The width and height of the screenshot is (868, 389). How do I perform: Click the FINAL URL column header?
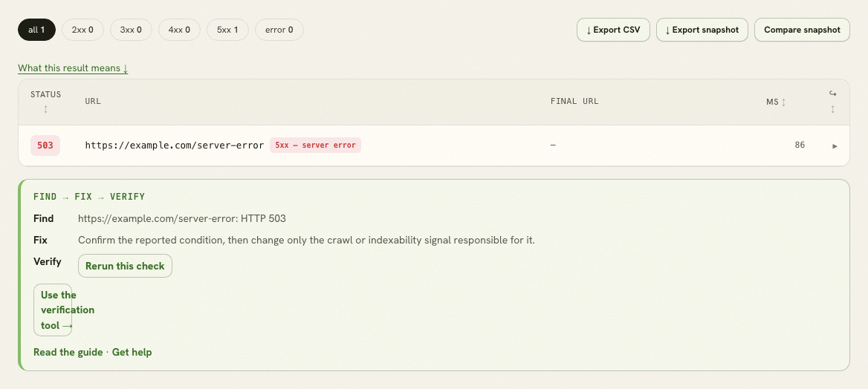coord(574,101)
